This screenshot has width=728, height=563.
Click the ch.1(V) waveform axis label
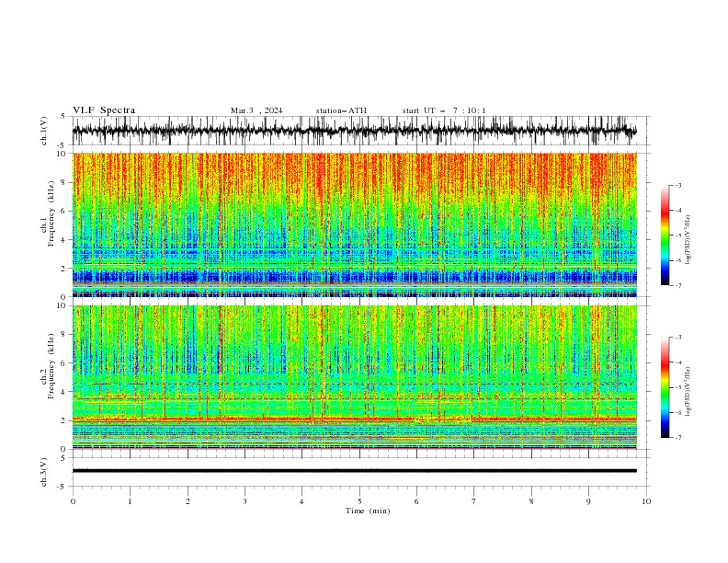[x=44, y=131]
